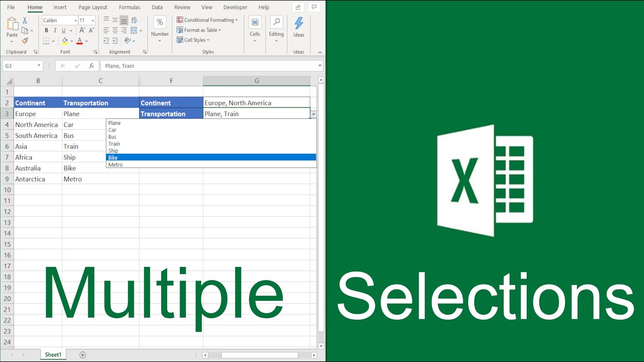Choose Bike from the dropdown list
644x362 pixels.
[211, 157]
